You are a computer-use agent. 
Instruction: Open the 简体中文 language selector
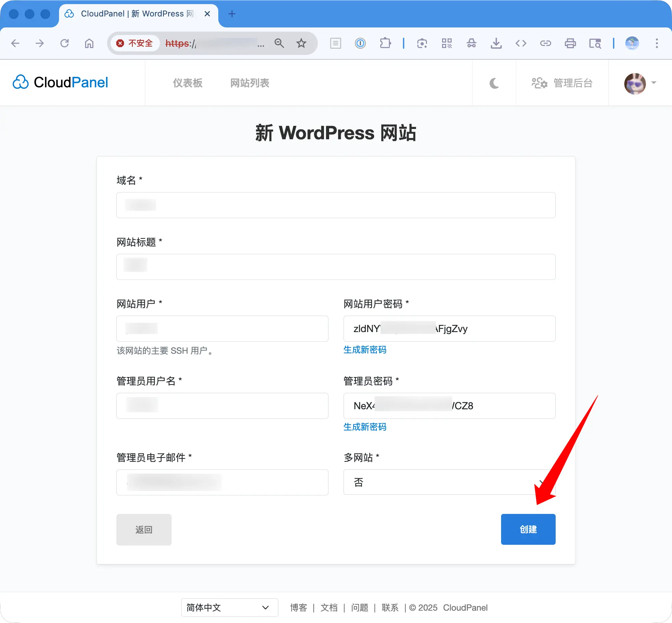point(229,607)
